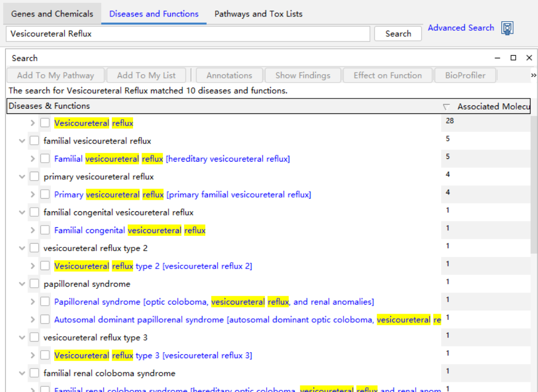This screenshot has height=392, width=538.
Task: Maximize the Search panel
Action: point(513,58)
